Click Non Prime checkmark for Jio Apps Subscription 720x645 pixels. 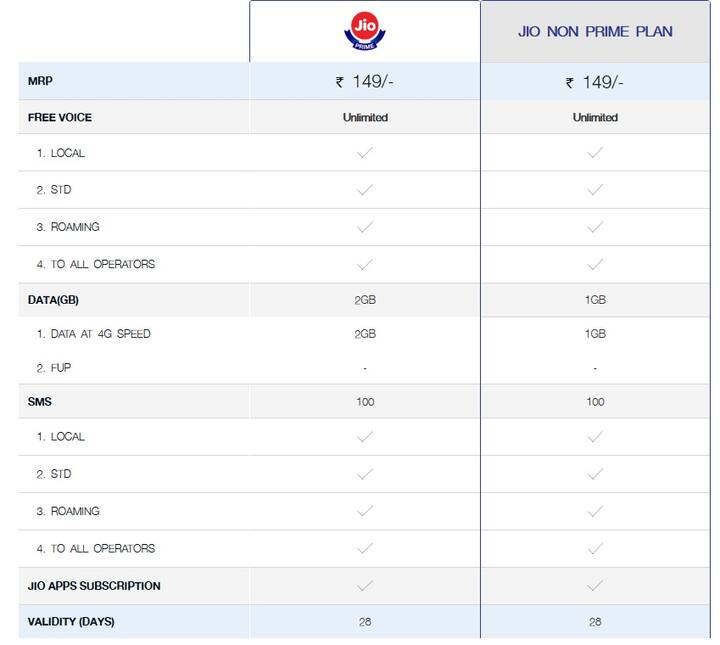click(x=595, y=585)
